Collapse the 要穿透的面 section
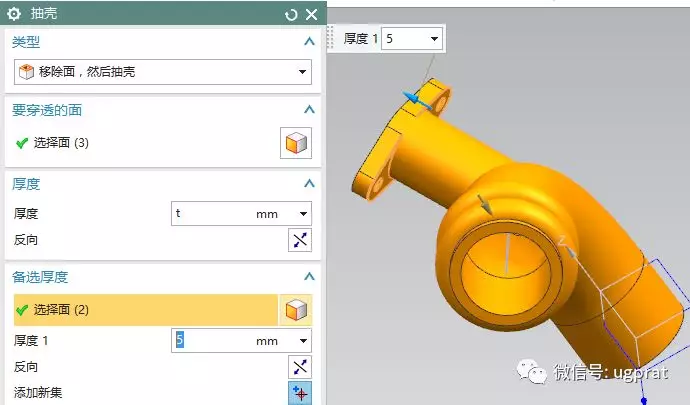The image size is (690, 405). [x=309, y=110]
